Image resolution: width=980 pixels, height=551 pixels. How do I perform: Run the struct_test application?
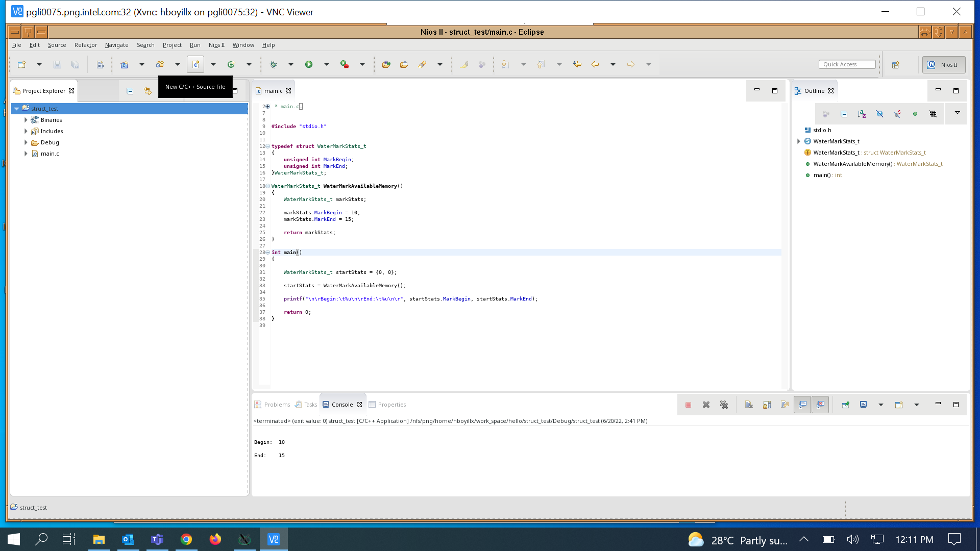point(309,64)
